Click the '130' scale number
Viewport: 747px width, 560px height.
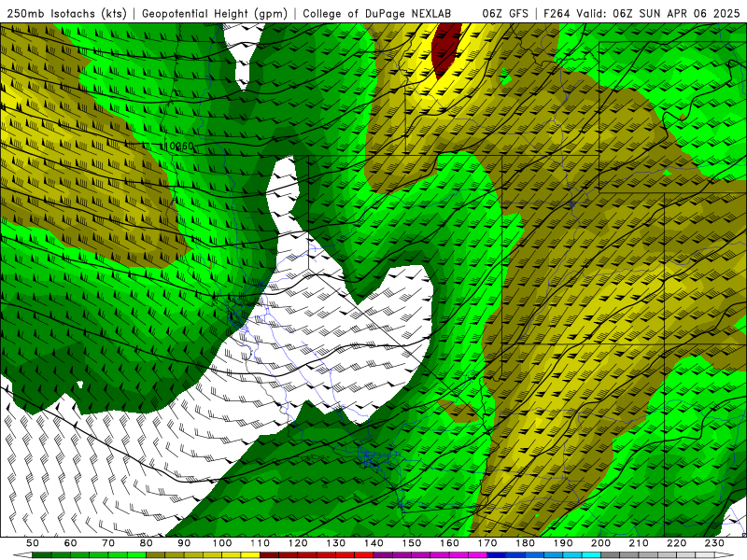(x=336, y=543)
